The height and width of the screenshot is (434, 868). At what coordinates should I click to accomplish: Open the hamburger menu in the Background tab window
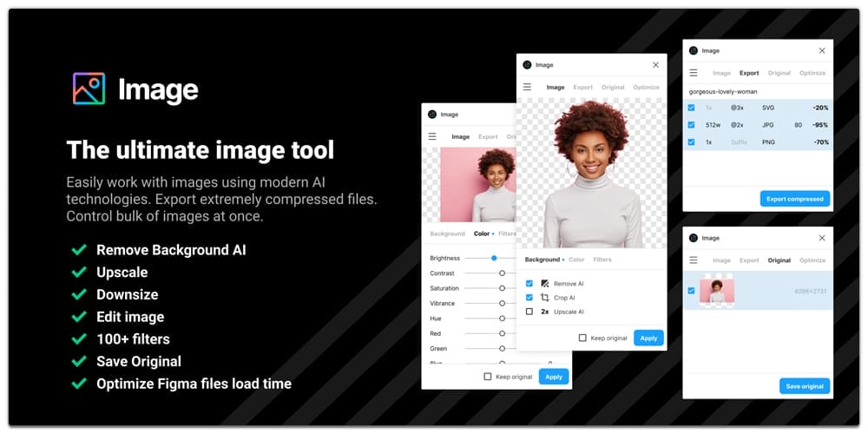527,87
